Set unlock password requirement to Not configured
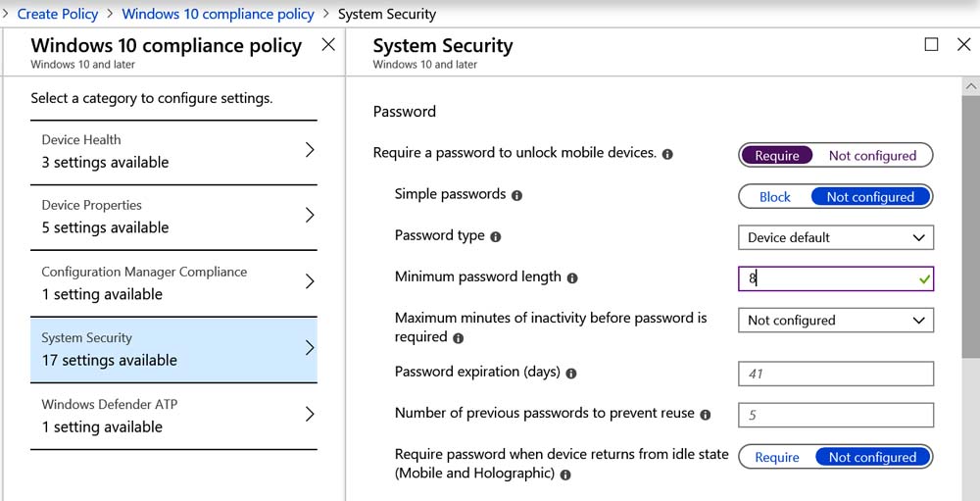Image resolution: width=980 pixels, height=501 pixels. point(872,156)
